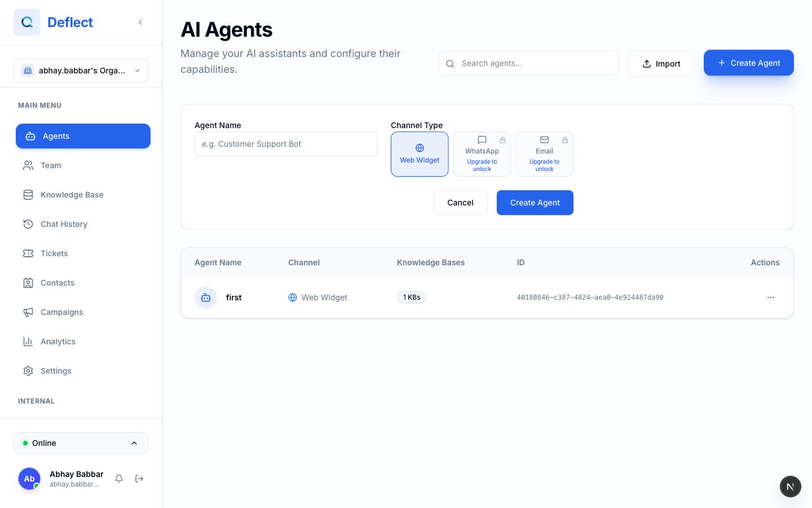The height and width of the screenshot is (508, 812).
Task: Click the Chat History clock icon
Action: click(28, 224)
